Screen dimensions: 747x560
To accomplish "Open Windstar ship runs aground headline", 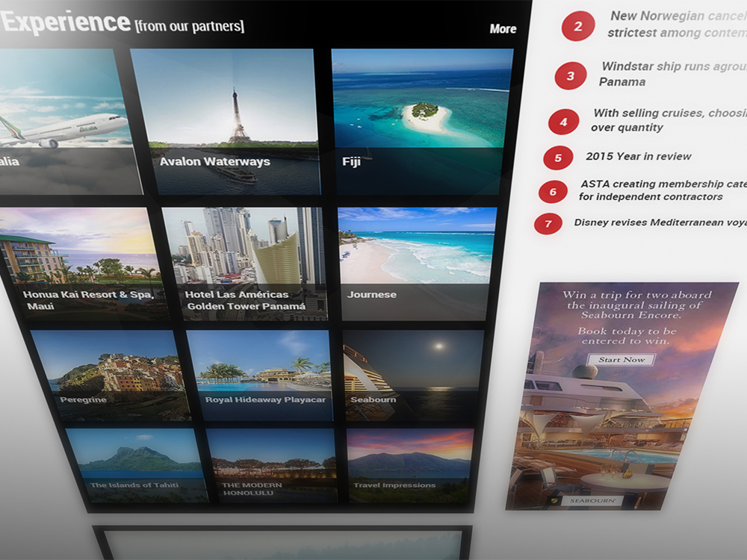I will coord(673,74).
